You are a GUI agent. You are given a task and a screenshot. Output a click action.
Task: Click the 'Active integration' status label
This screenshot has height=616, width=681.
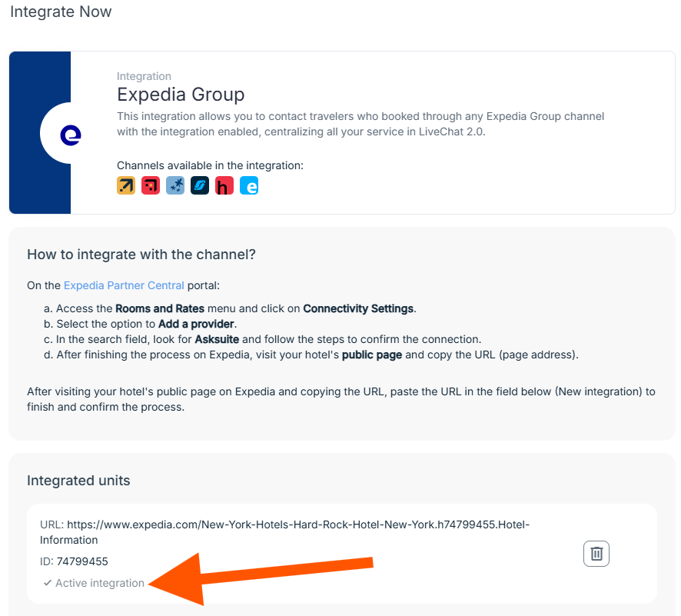(x=100, y=583)
